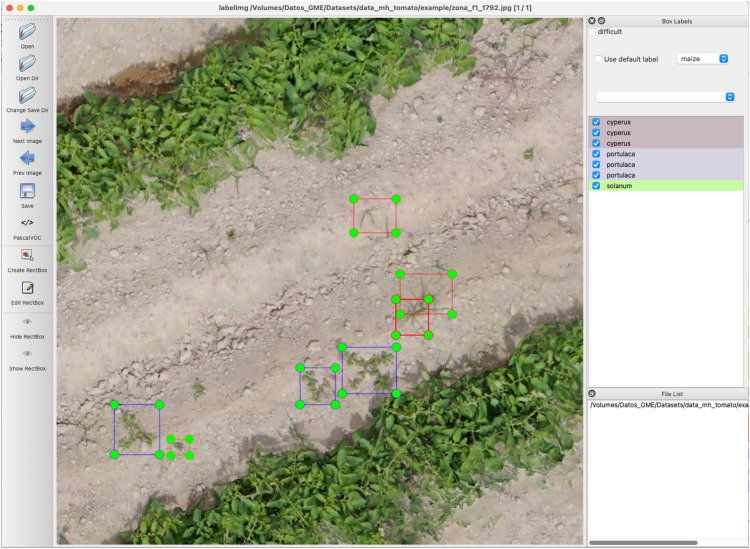Go to Next Image with the arrow
Image resolution: width=750 pixels, height=549 pixels.
(27, 126)
